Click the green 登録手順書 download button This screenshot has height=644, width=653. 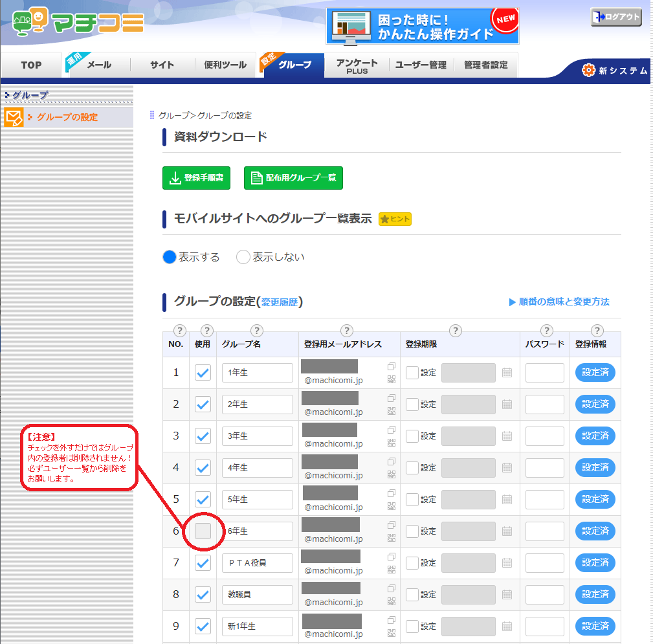point(197,178)
